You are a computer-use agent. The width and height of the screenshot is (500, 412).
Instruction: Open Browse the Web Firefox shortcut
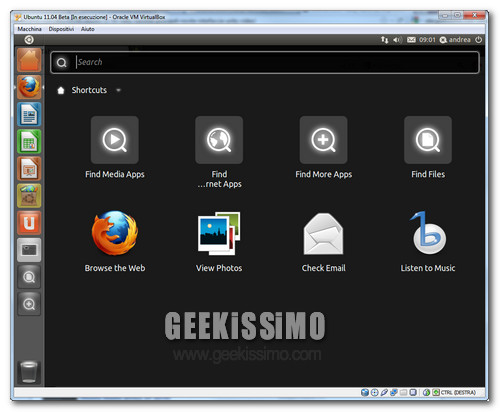[115, 241]
